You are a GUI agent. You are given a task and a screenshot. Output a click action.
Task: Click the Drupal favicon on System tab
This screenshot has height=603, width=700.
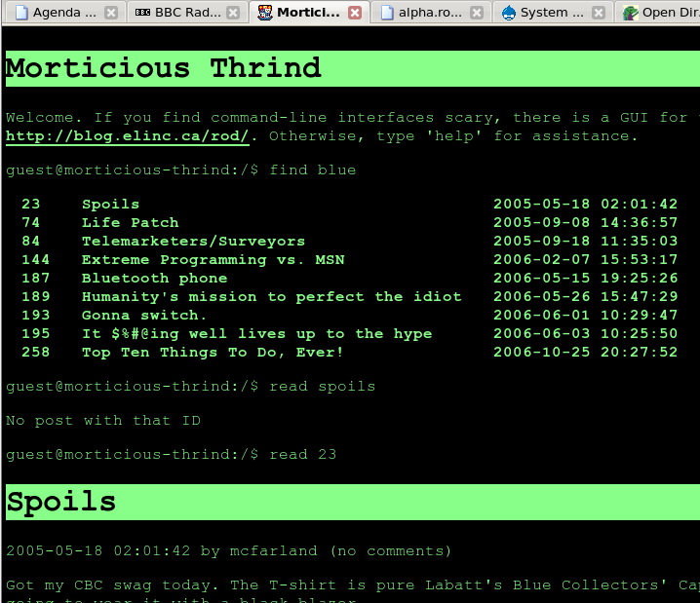pyautogui.click(x=508, y=13)
